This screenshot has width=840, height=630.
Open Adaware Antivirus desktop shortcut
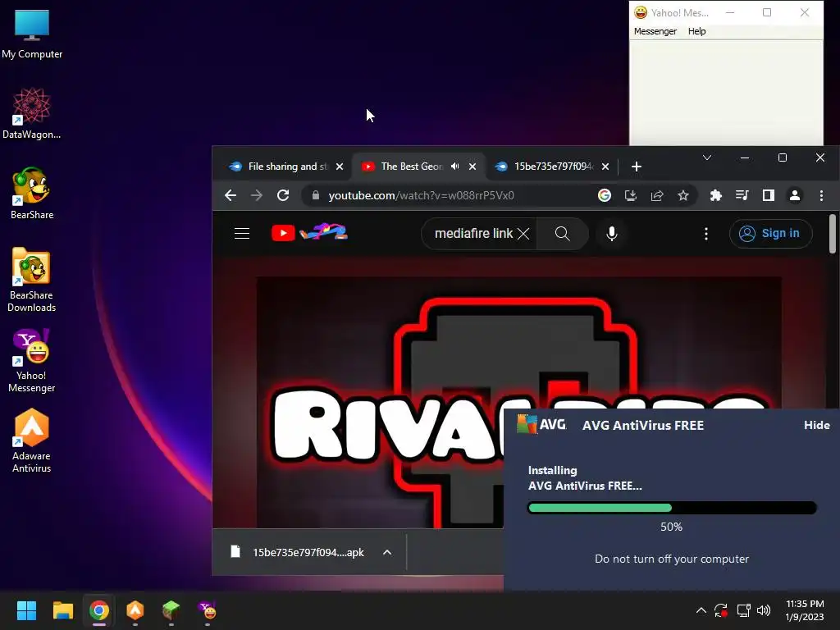point(32,441)
